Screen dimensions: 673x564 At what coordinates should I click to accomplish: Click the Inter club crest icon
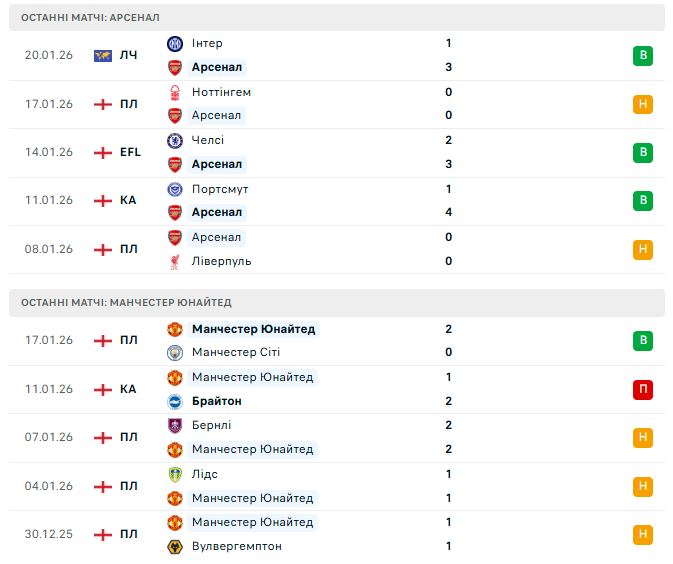point(174,43)
